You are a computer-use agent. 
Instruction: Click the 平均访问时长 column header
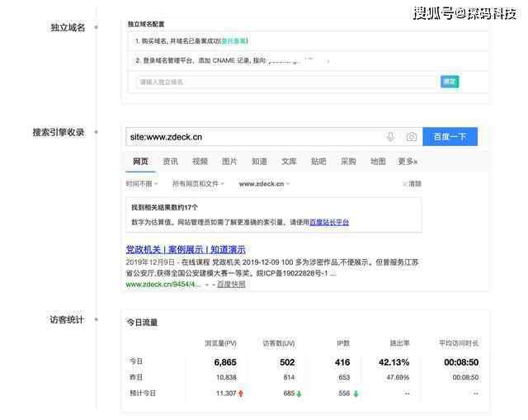(x=459, y=343)
